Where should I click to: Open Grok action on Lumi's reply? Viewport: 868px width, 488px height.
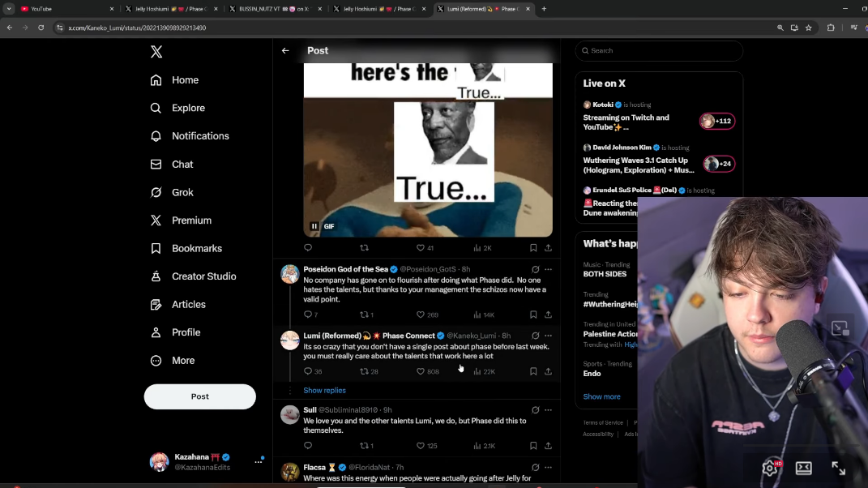[x=535, y=336]
